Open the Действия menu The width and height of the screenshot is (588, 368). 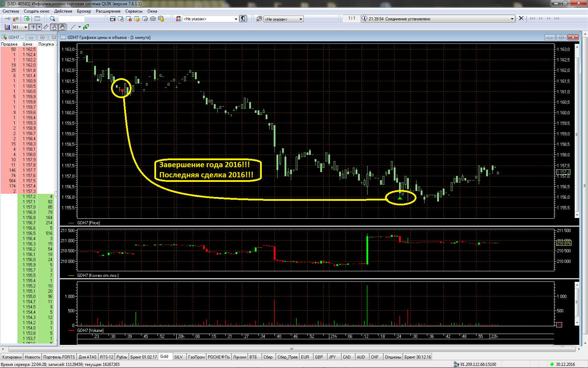point(63,11)
